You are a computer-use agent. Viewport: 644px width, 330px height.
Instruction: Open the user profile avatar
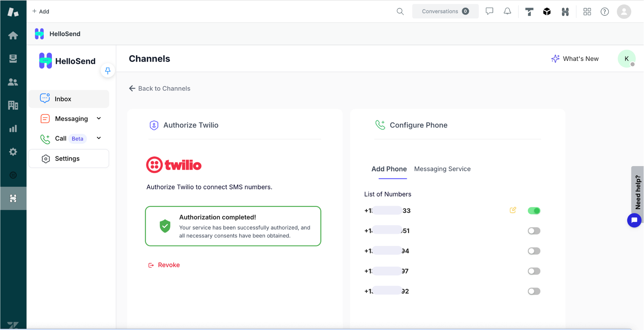point(624,12)
